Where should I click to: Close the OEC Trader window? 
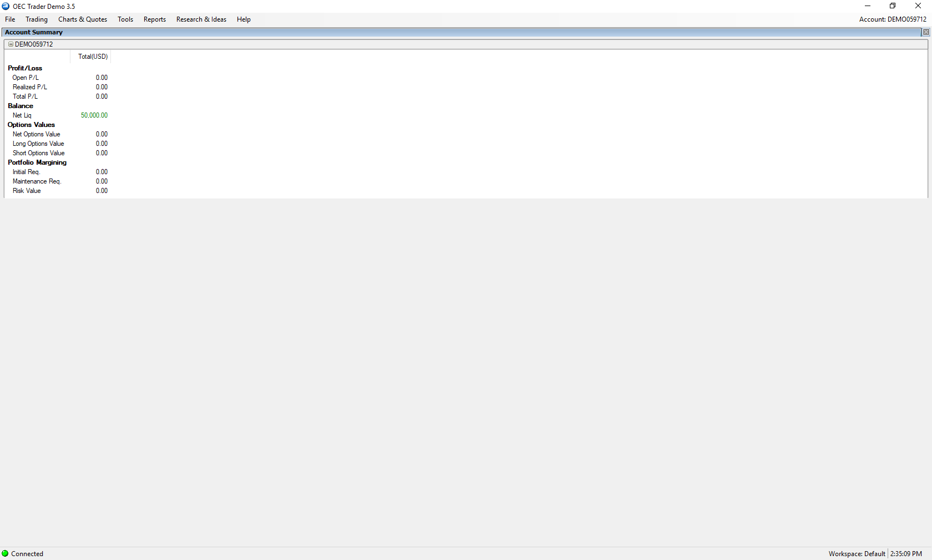coord(918,6)
